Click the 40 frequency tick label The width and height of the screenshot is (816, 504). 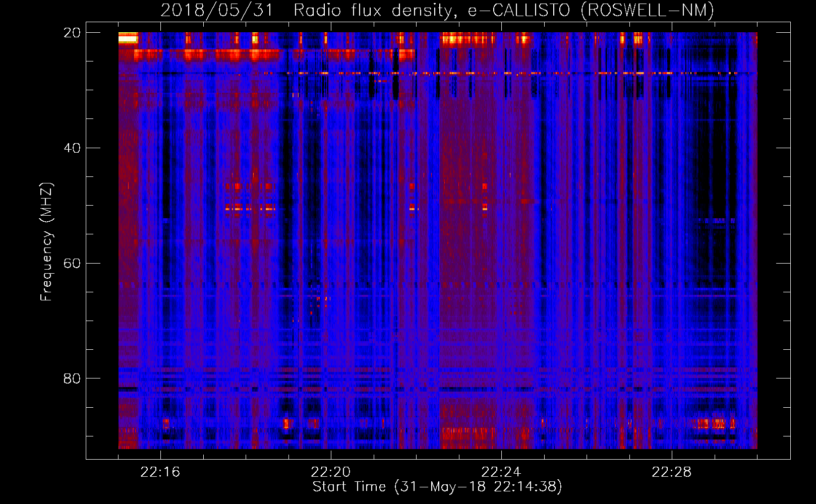[x=72, y=148]
